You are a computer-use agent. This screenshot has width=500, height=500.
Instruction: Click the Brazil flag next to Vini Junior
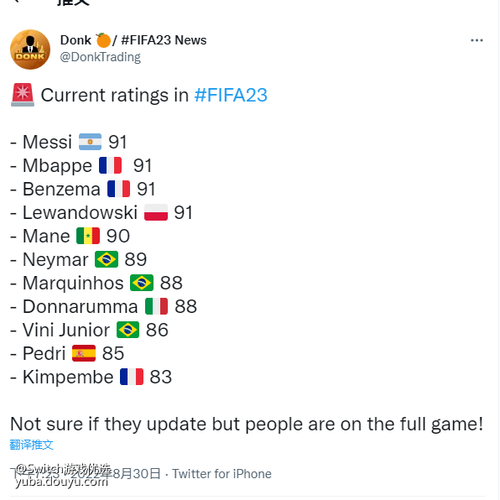pos(128,330)
